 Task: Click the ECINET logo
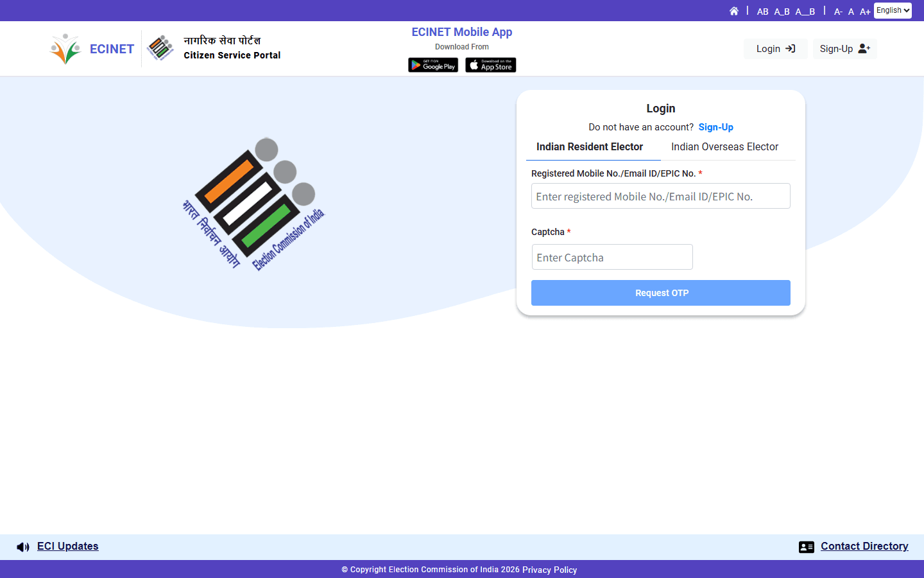click(92, 49)
